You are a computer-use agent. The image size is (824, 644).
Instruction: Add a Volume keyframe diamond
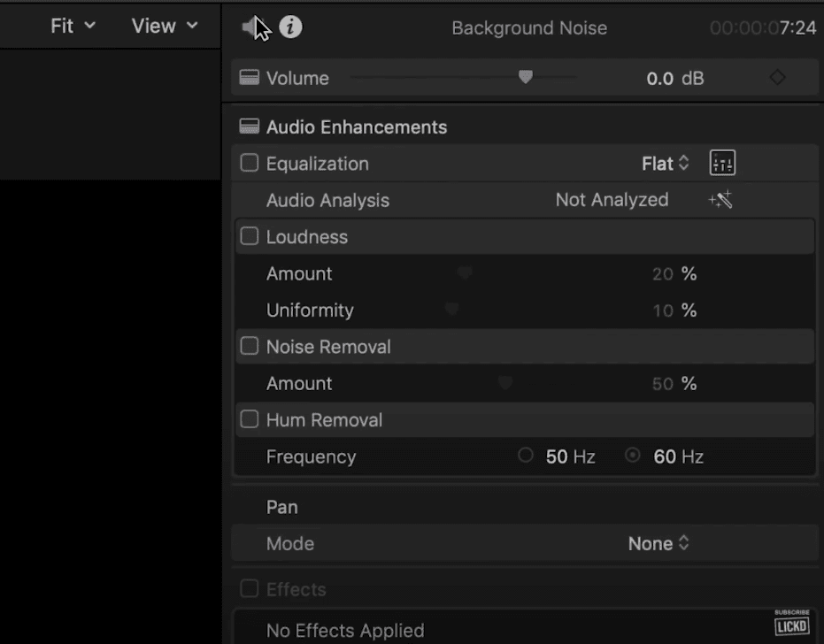click(777, 78)
